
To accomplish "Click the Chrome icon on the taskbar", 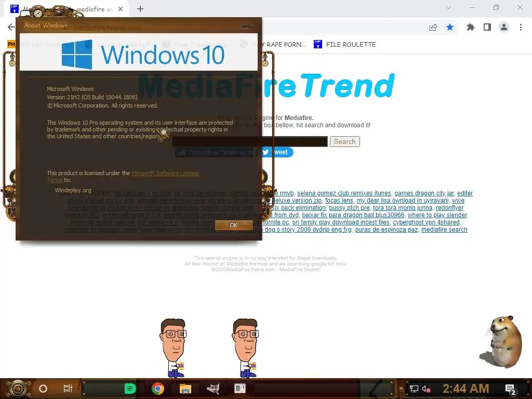I will (x=158, y=389).
